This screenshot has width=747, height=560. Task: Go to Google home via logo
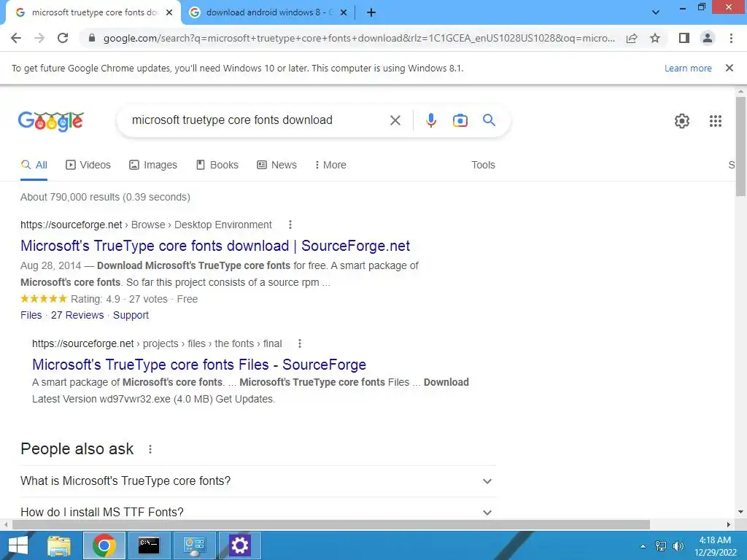pos(51,121)
